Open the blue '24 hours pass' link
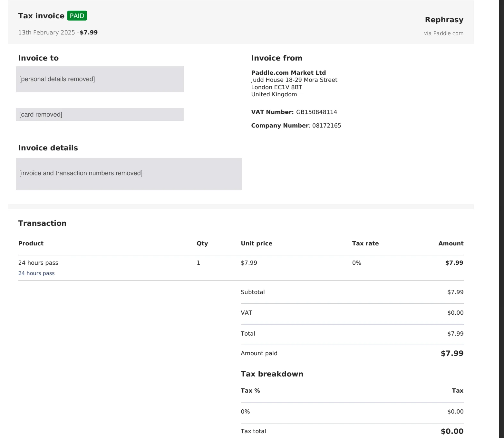 coord(36,273)
